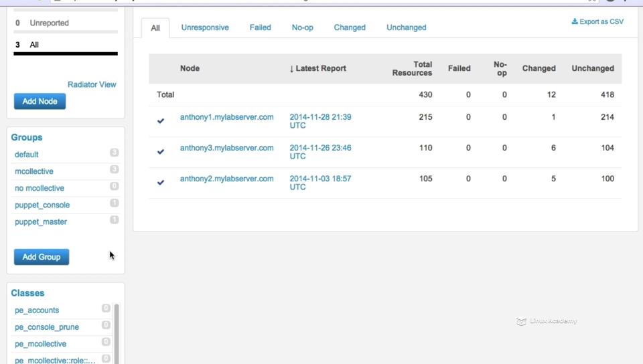The image size is (643, 364).
Task: Click the Classes list scrollbar
Action: [x=117, y=334]
